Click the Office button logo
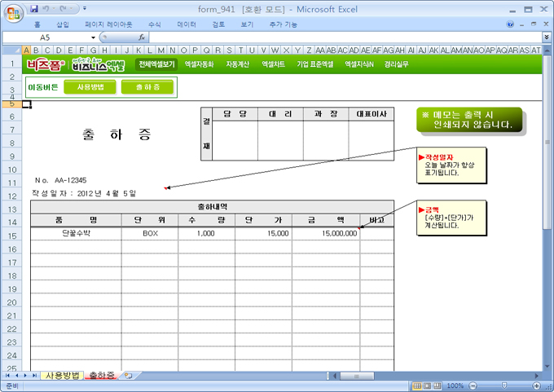Viewport: 554px width, 392px height. (12, 12)
